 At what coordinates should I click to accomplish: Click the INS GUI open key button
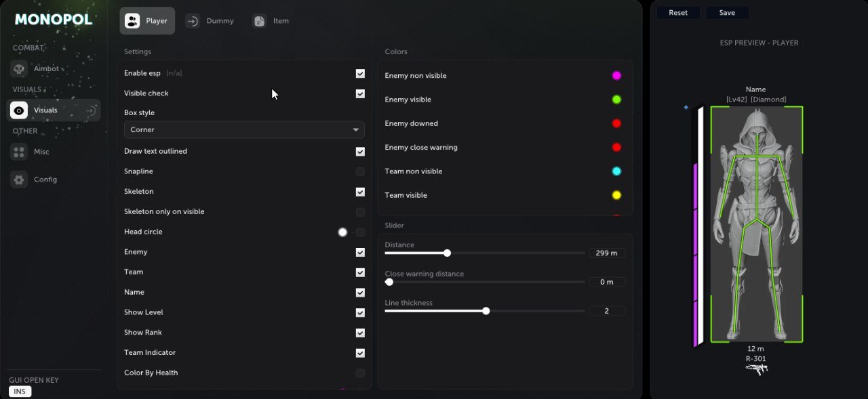coord(20,392)
